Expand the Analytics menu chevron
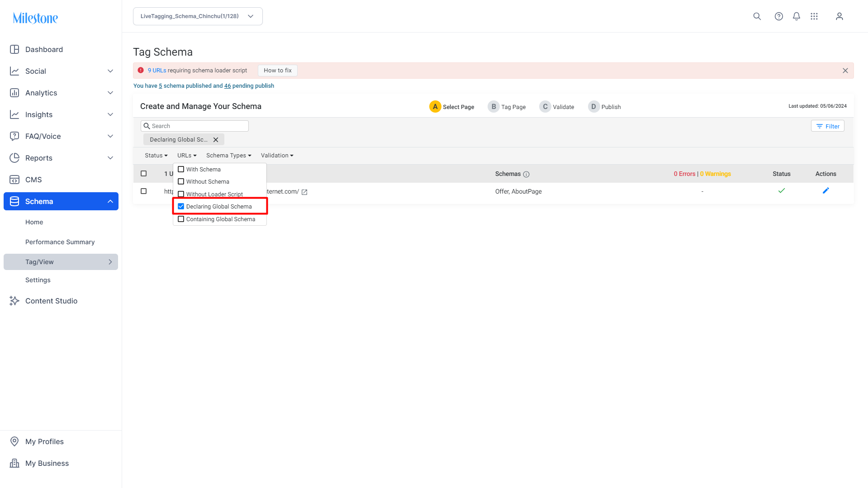Viewport: 868px width, 488px height. click(110, 93)
